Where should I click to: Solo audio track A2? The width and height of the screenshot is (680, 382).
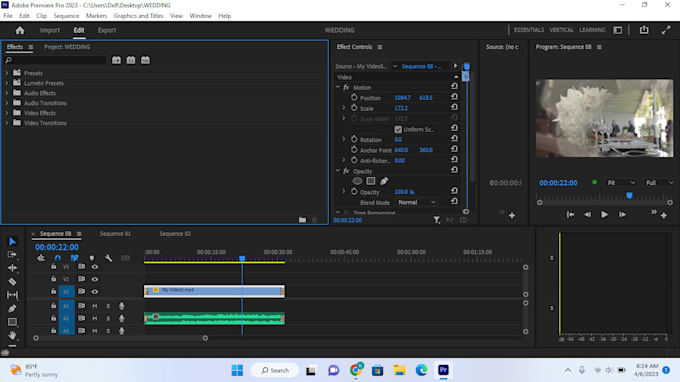coord(108,319)
